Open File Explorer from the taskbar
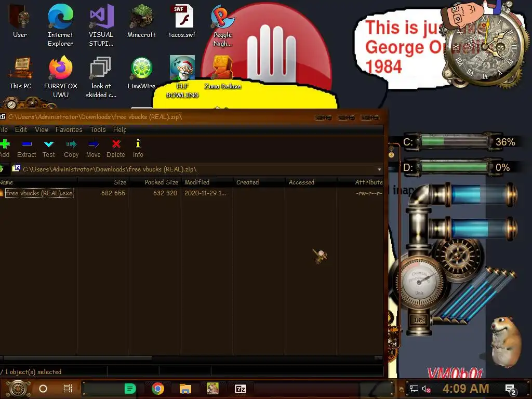 pos(185,389)
